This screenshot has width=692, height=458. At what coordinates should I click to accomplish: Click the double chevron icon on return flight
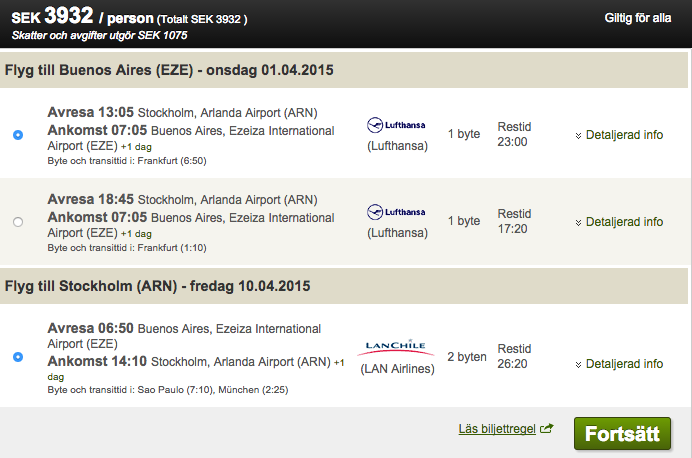pos(578,365)
